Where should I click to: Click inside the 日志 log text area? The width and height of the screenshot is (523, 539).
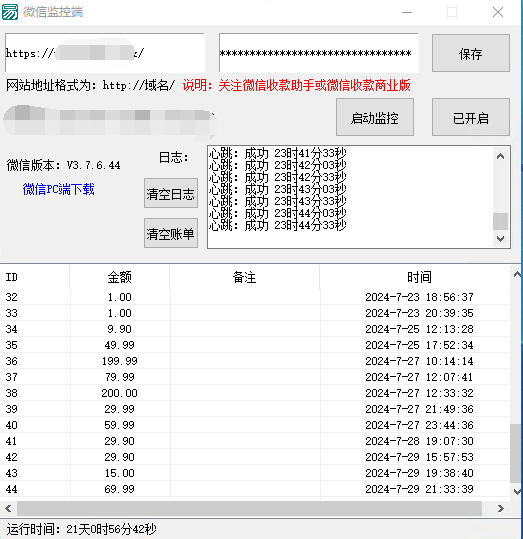(x=350, y=197)
